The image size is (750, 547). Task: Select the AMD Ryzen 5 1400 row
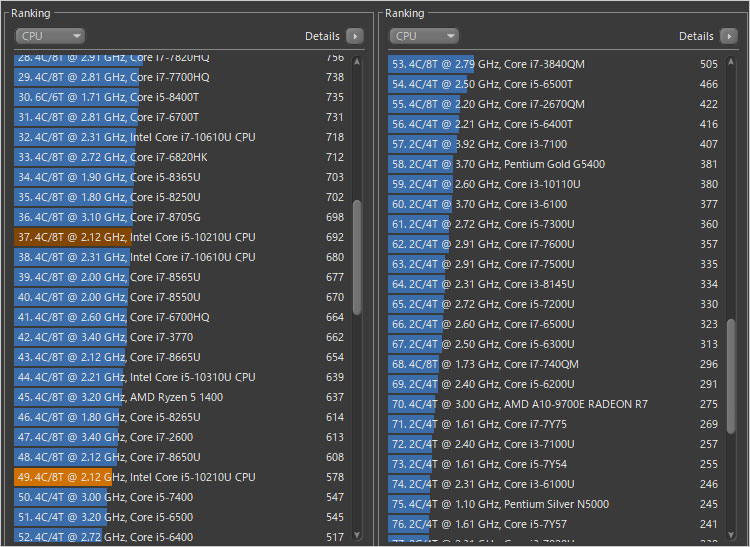coord(180,397)
